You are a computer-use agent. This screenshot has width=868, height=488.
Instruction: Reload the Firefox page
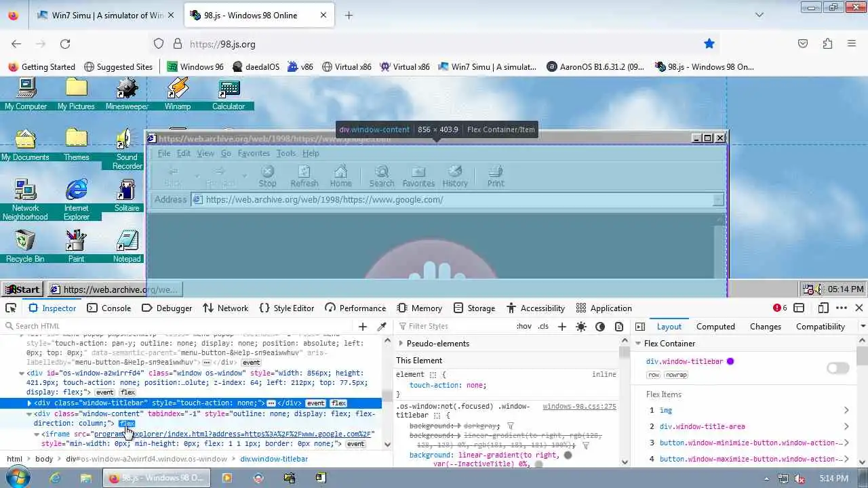[65, 44]
